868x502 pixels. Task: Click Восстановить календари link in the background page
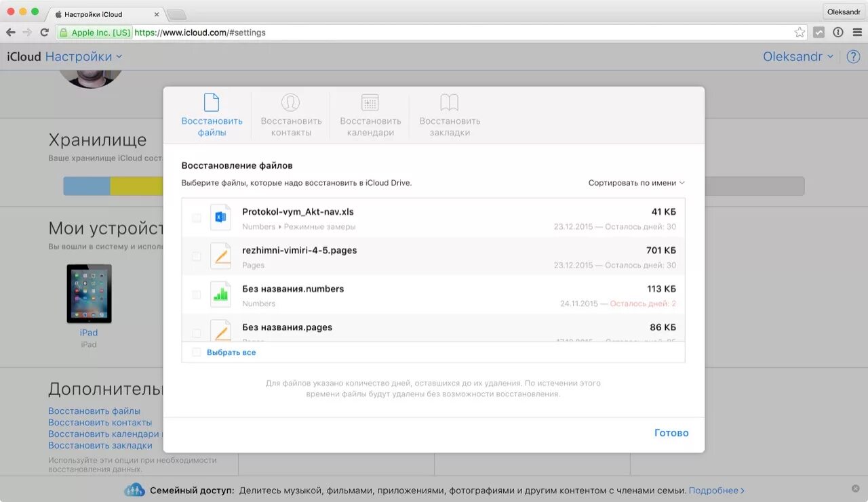point(105,434)
